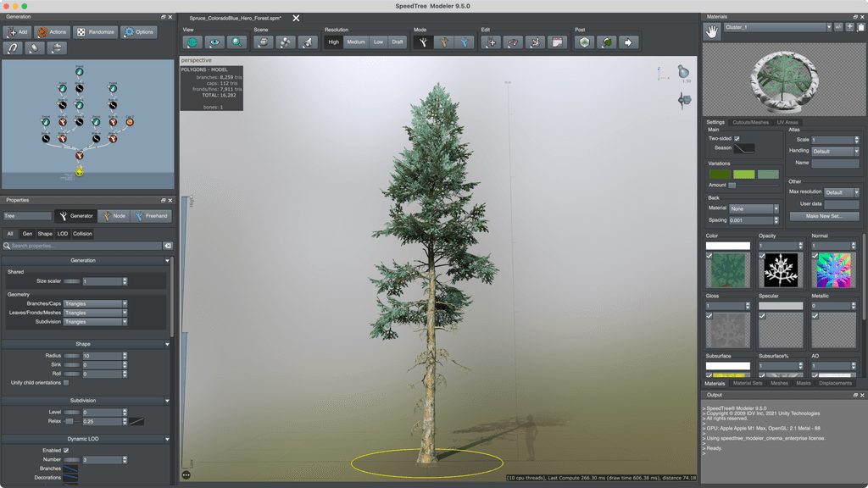This screenshot has height=488, width=868.
Task: Select the magnifying glass icon in View group
Action: pyautogui.click(x=236, y=42)
